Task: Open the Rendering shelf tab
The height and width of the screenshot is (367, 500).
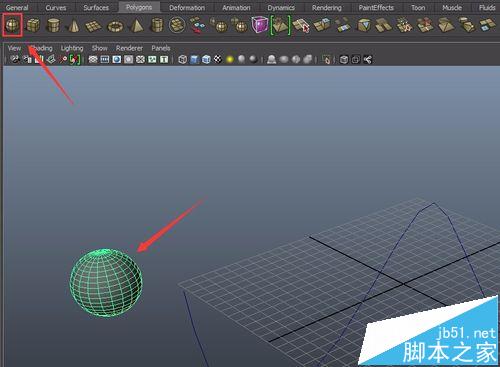Action: pos(327,7)
